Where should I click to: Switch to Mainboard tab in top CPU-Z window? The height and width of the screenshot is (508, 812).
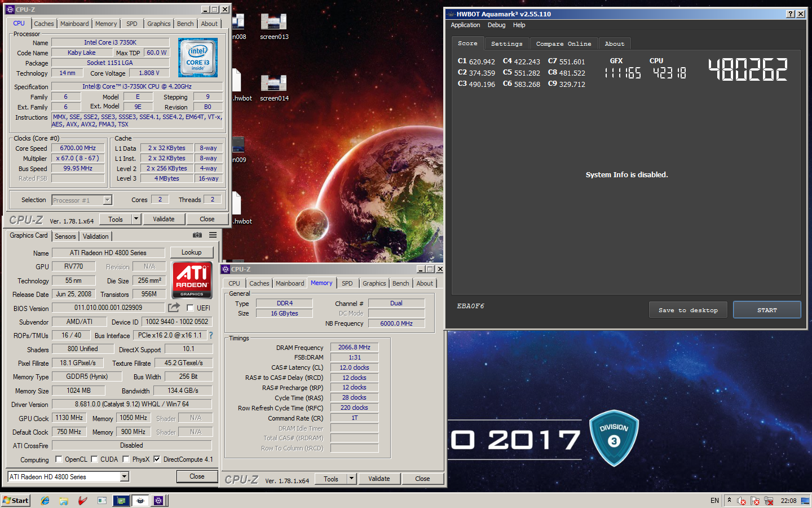pyautogui.click(x=74, y=24)
